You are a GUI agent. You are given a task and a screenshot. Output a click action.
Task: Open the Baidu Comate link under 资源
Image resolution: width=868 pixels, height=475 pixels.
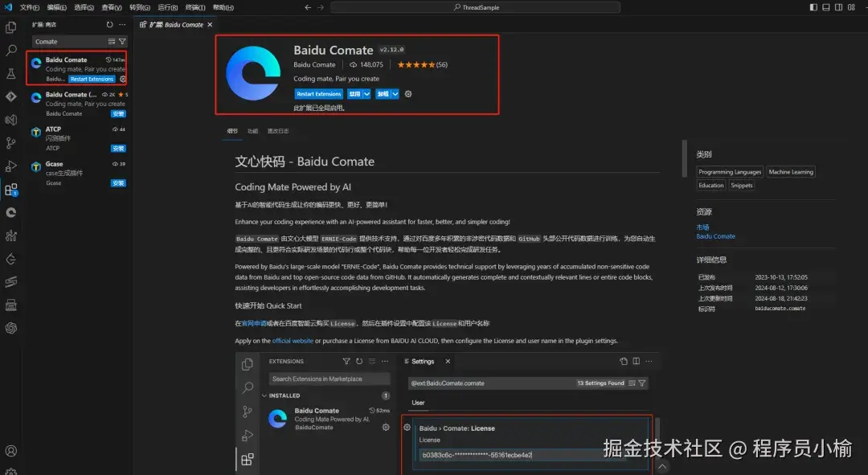click(716, 236)
